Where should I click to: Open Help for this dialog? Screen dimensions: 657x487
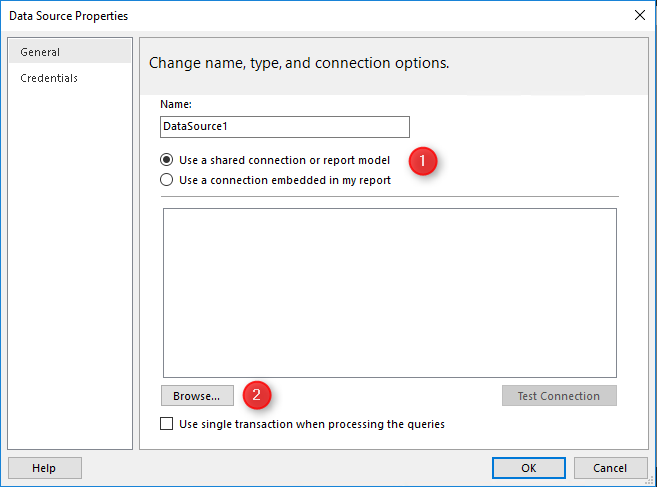[44, 468]
